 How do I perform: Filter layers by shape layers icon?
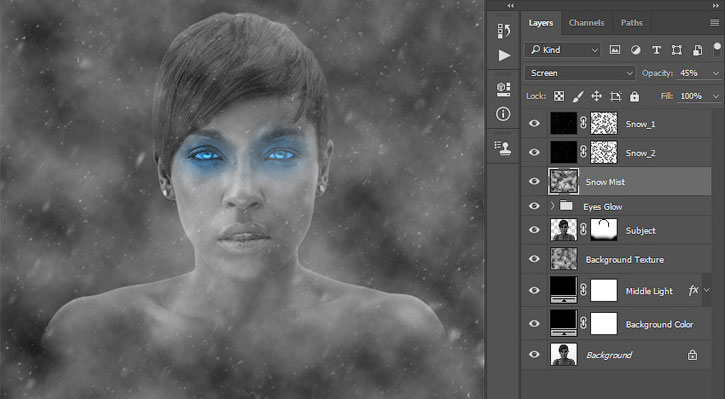coord(676,50)
